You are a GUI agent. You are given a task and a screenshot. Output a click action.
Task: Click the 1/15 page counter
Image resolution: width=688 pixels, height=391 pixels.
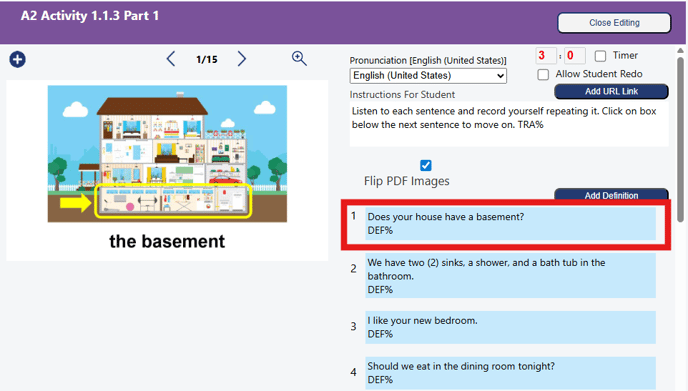pyautogui.click(x=207, y=59)
